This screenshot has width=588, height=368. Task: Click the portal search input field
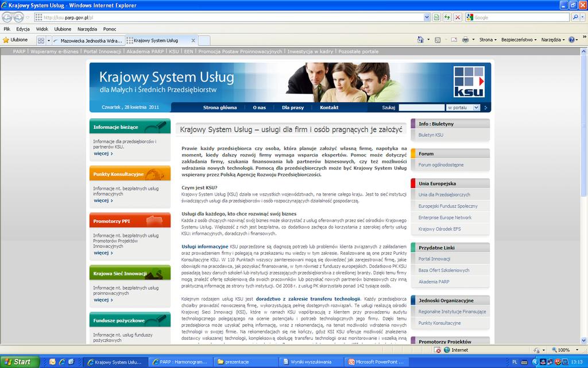click(421, 108)
